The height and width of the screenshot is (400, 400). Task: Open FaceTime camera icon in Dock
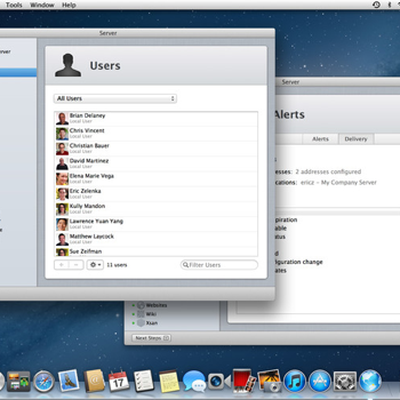(x=219, y=382)
